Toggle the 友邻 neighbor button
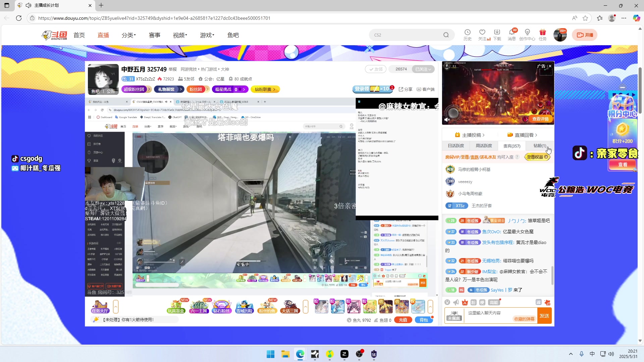Screen dimensions: 644x362 tap(376, 69)
